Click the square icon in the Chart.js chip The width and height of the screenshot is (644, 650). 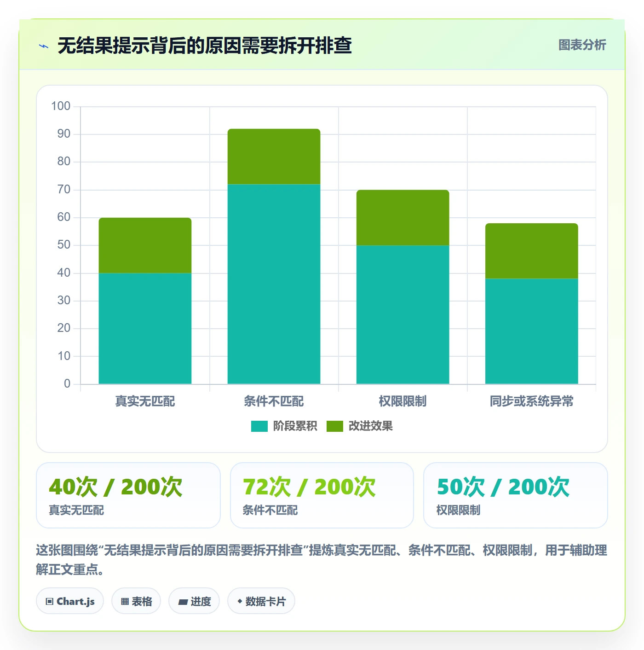coord(50,601)
